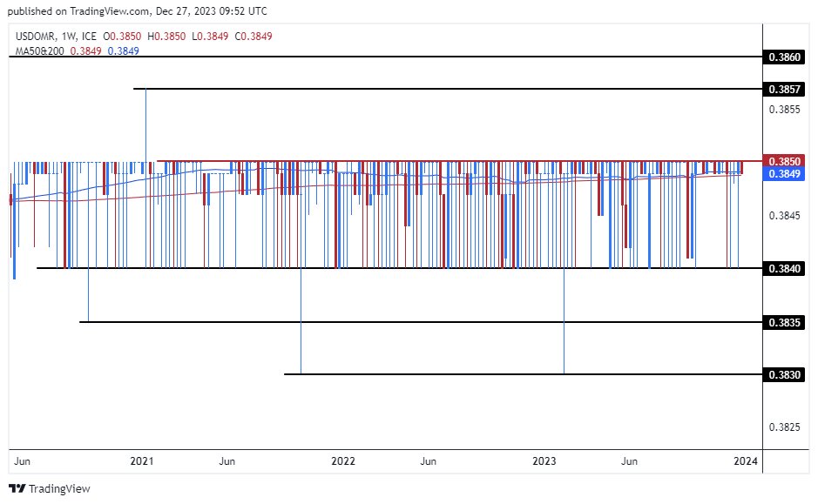Select the open value O0.3850

click(x=122, y=36)
